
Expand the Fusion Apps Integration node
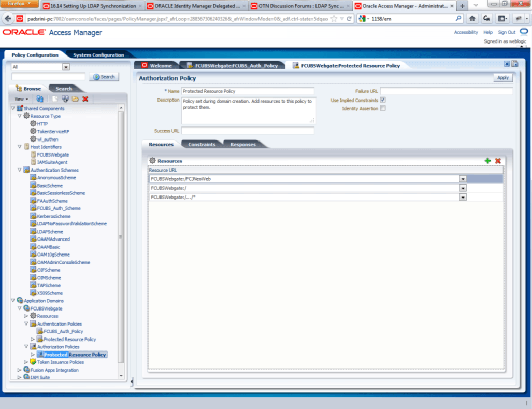[20, 370]
